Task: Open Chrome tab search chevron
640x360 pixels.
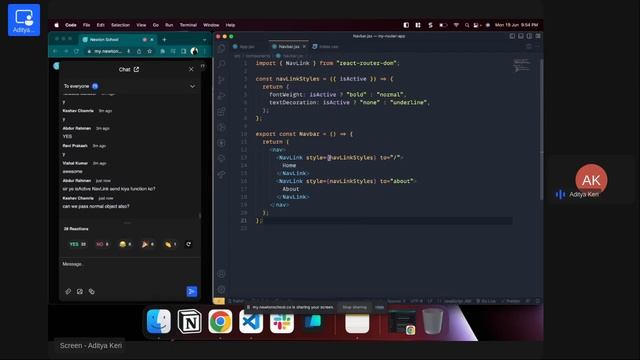Action: (x=204, y=40)
